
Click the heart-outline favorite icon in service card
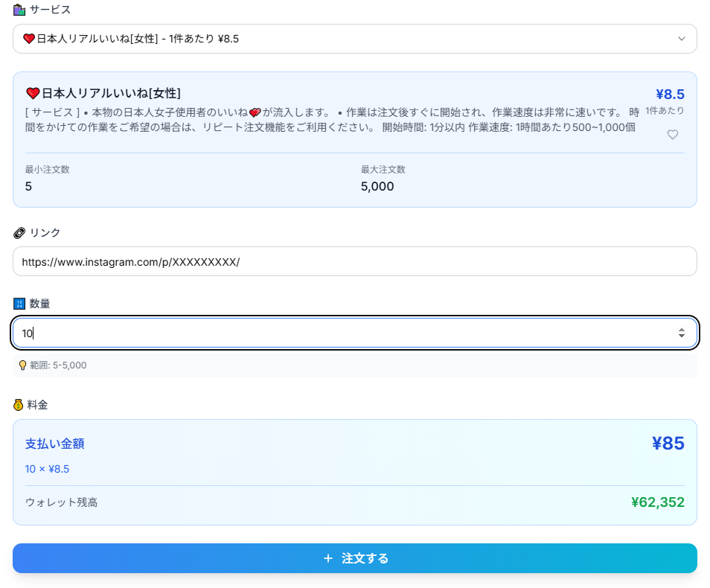pos(672,135)
